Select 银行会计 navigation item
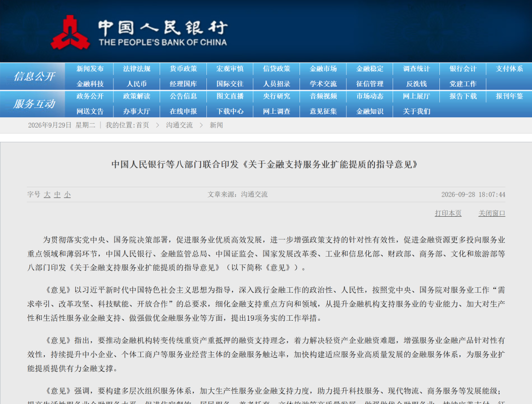This screenshot has width=532, height=404. pos(463,69)
